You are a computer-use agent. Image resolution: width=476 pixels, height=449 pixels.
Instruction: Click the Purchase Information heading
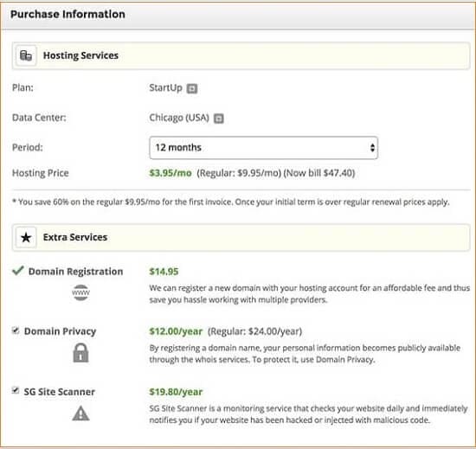point(68,14)
